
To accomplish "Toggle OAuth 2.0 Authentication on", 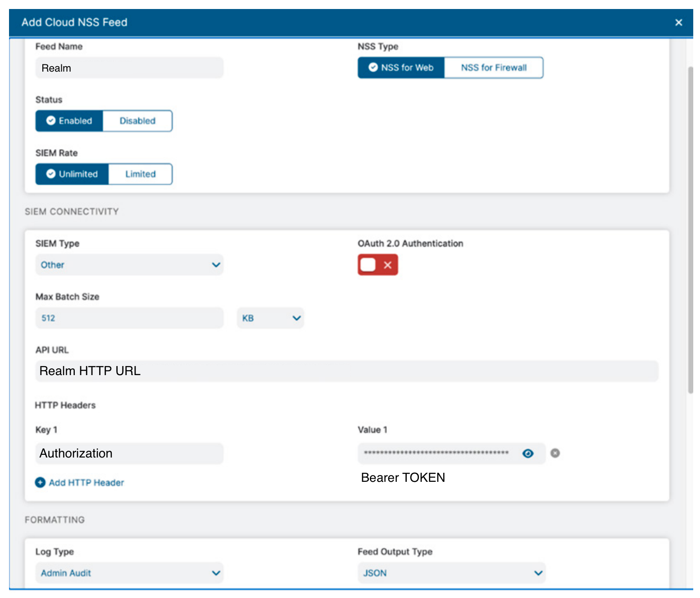I will tap(377, 265).
